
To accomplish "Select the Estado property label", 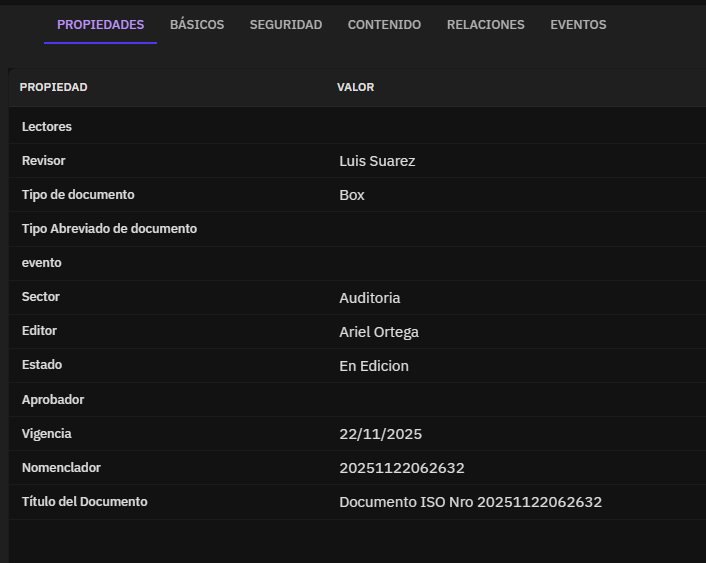I will 42,365.
